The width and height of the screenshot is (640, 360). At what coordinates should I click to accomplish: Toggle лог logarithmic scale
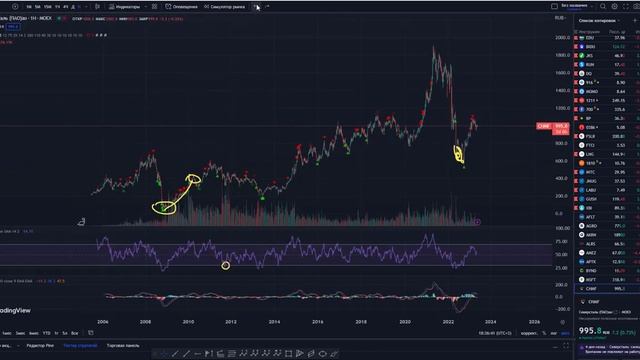coord(553,333)
